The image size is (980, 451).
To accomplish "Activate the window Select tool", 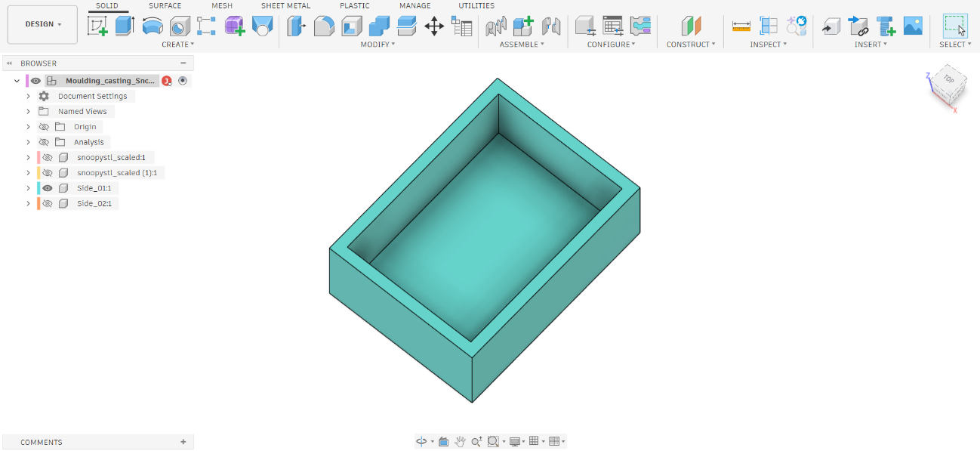I will point(955,26).
